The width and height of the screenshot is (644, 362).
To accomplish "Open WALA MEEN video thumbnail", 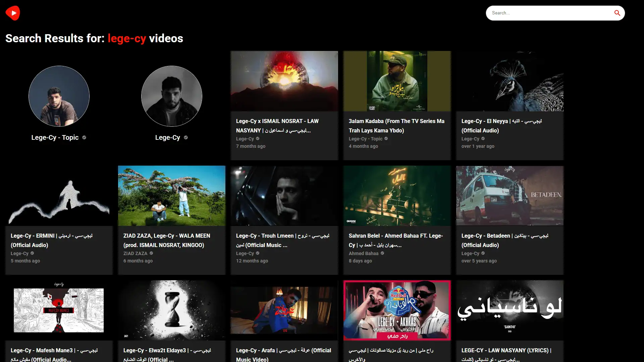I will [172, 196].
